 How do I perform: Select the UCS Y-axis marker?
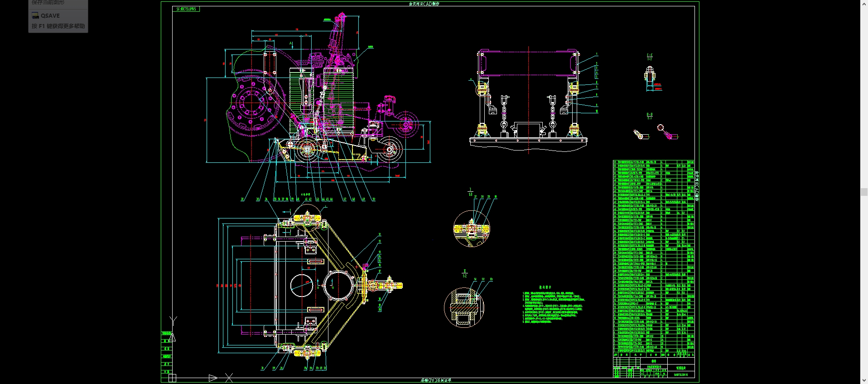(173, 321)
